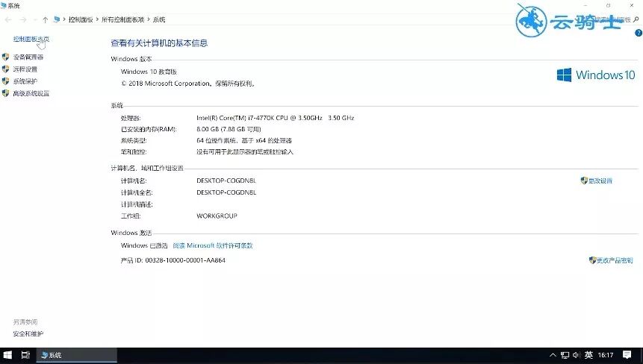Select the WORKGROUP value text
Image resolution: width=643 pixels, height=364 pixels.
click(x=217, y=216)
